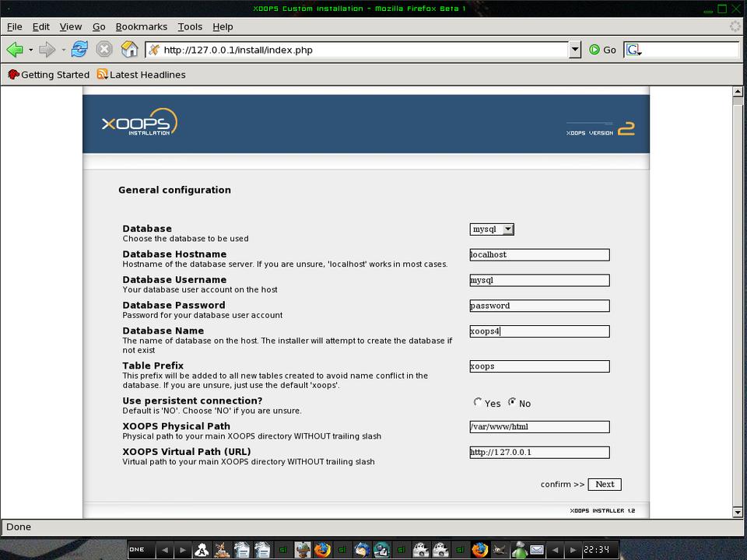Go to the browser Home page

[129, 50]
